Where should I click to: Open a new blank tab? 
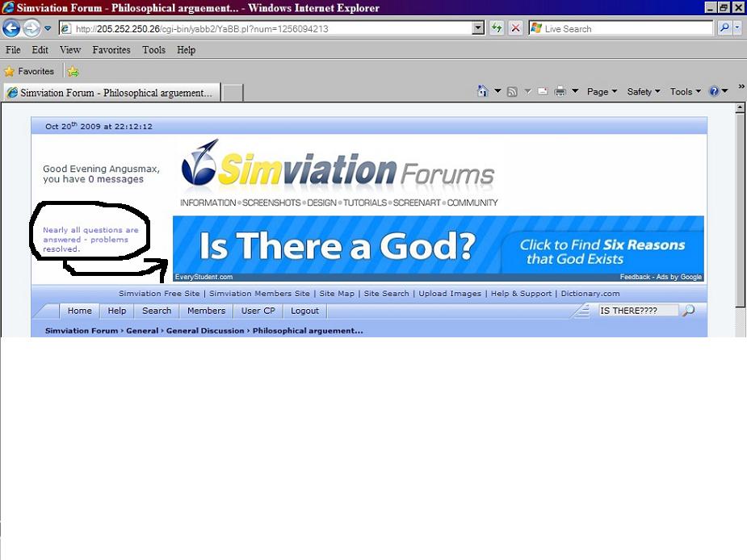point(233,92)
